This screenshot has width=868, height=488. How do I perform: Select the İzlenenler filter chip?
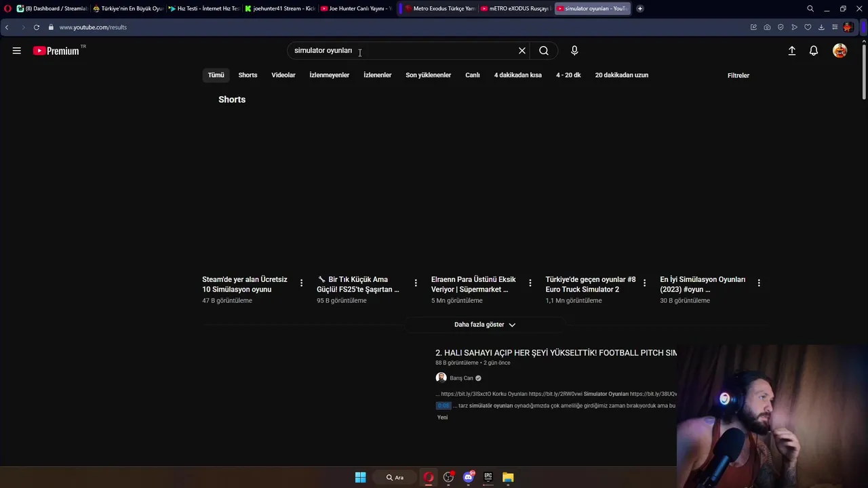(x=378, y=75)
